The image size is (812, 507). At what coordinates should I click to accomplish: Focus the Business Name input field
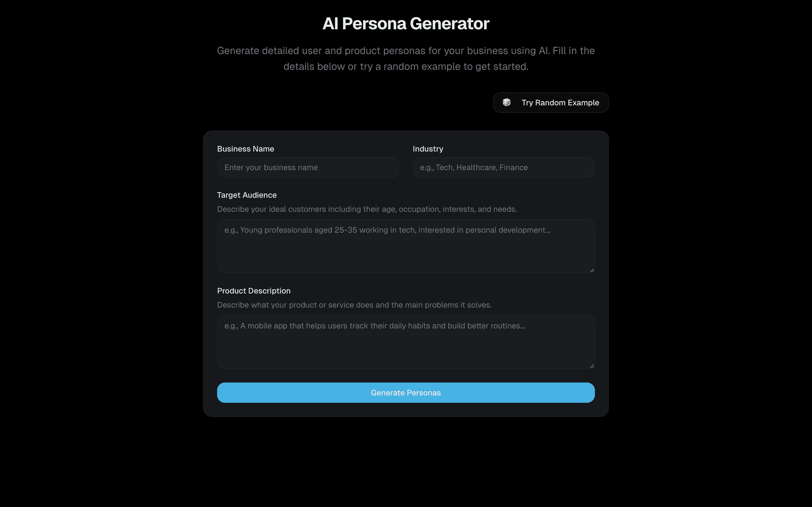click(x=308, y=167)
